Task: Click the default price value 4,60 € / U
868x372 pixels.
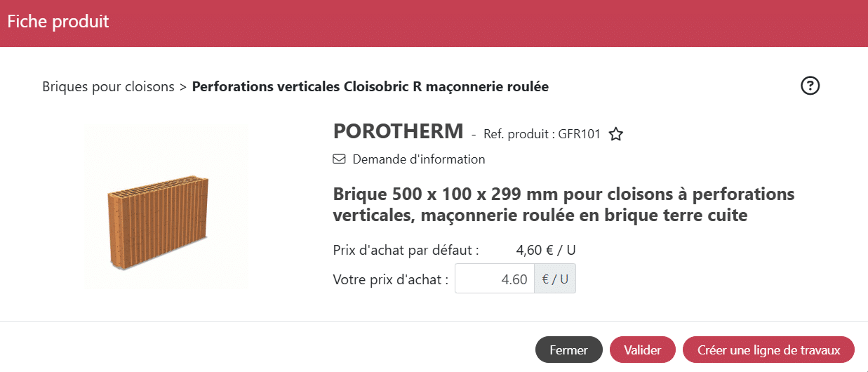Action: click(545, 250)
